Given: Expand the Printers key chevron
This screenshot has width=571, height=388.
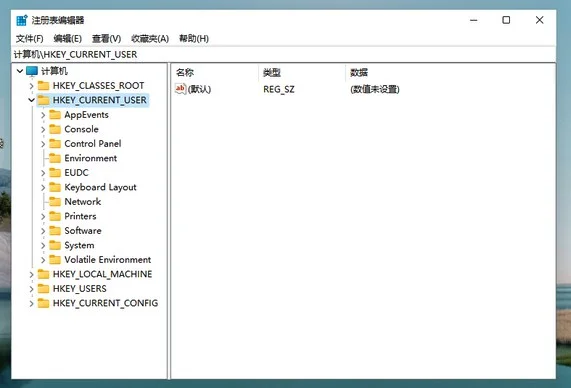Looking at the screenshot, I should [x=43, y=216].
